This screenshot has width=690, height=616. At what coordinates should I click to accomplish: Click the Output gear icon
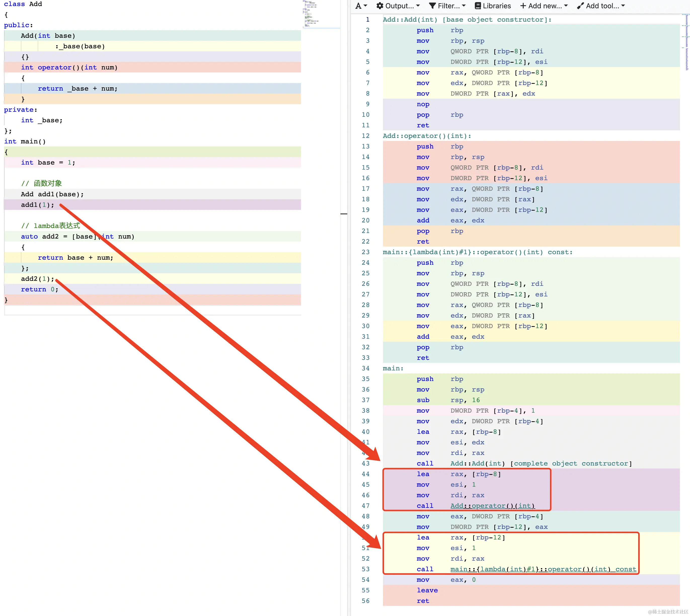380,6
